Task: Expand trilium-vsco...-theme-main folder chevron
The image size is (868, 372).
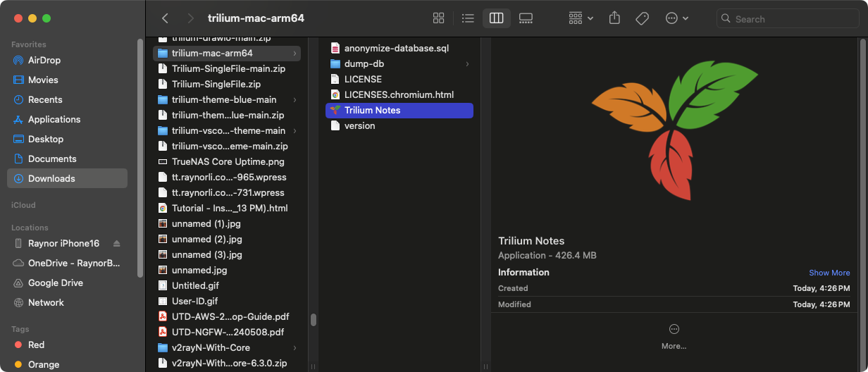Action: pos(294,130)
